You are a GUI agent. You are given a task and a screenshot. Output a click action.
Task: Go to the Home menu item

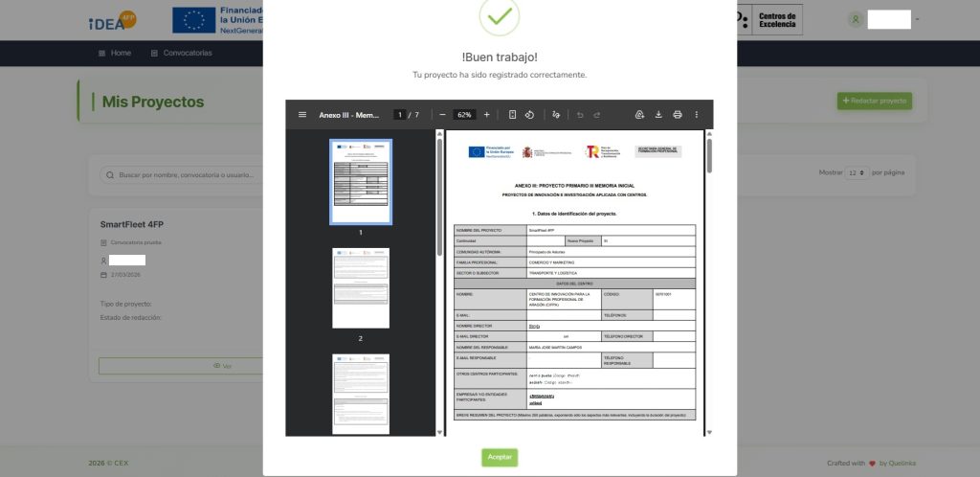[x=115, y=53]
